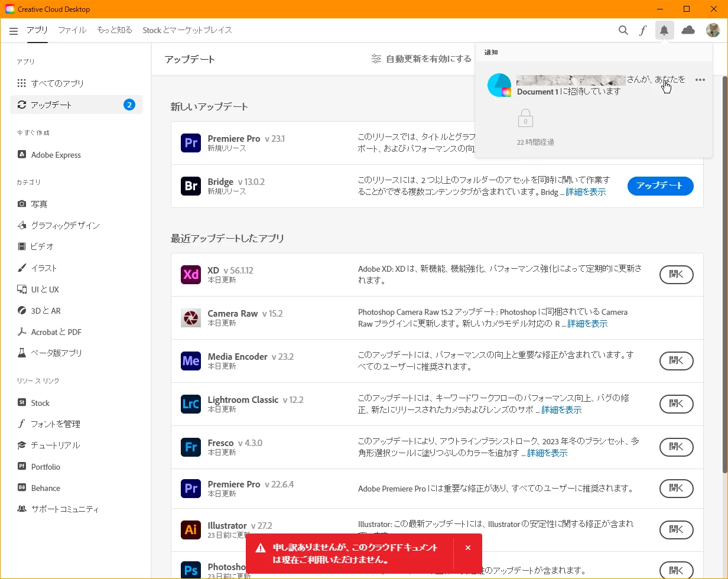Open すべてのアプリ in sidebar
This screenshot has width=728, height=579.
[76, 83]
